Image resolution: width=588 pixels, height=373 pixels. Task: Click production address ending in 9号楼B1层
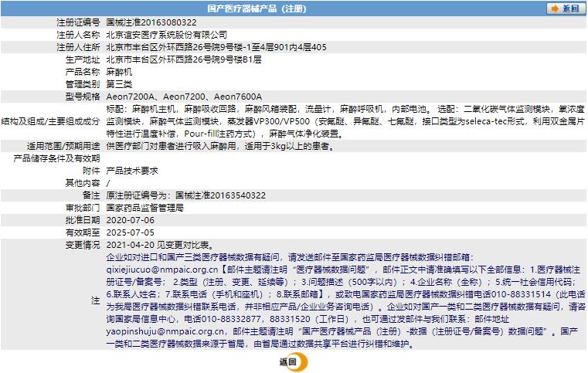click(x=184, y=59)
